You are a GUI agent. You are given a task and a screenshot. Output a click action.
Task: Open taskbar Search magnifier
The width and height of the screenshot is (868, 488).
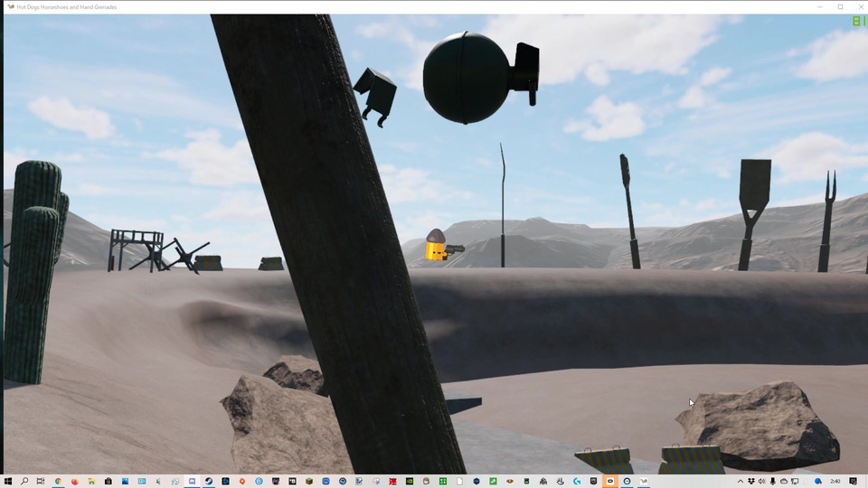tap(24, 482)
